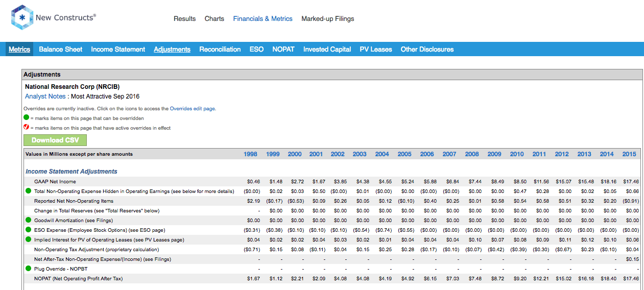This screenshot has width=644, height=290.
Task: Open the 2003 year column header
Action: point(360,154)
